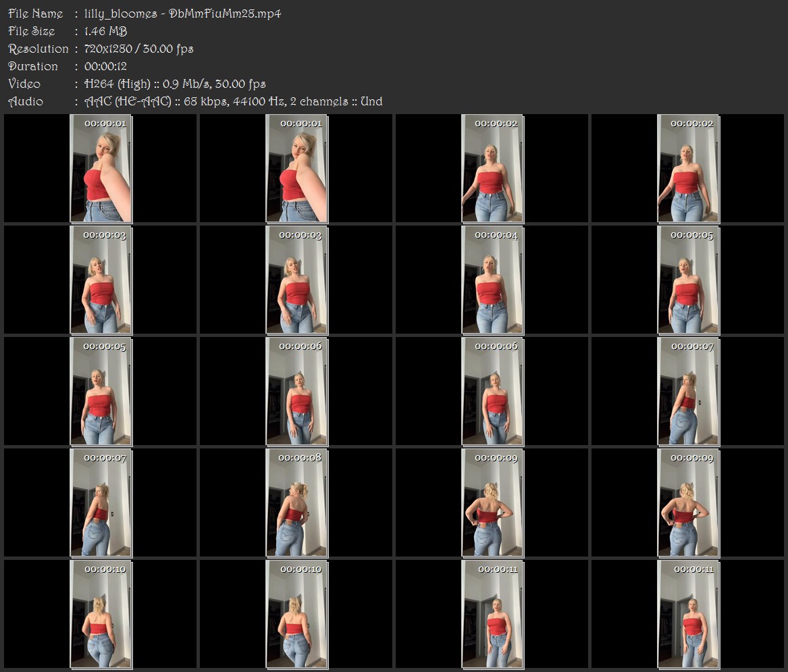The image size is (788, 672).
Task: Click the 'Audio' label
Action: [26, 101]
